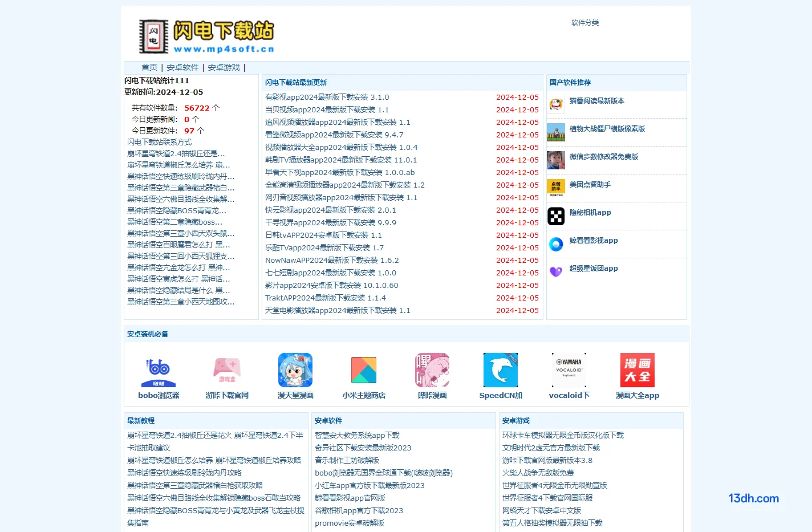Open the 漫天星漫画 app icon
This screenshot has height=532, width=812.
click(295, 370)
